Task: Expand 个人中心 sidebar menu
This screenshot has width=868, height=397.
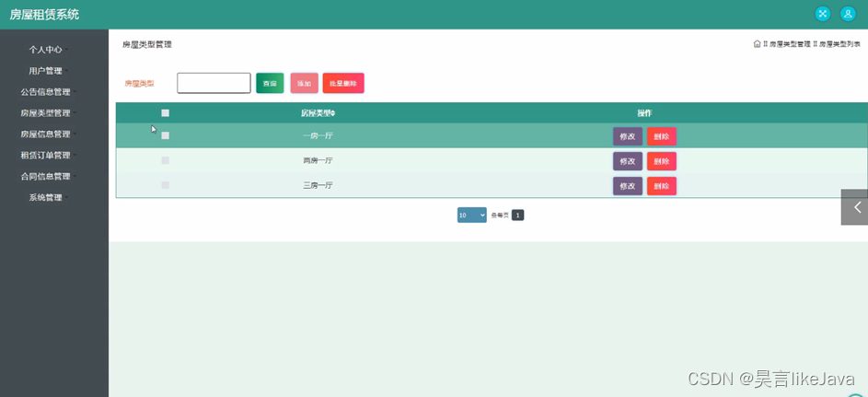Action: (45, 49)
